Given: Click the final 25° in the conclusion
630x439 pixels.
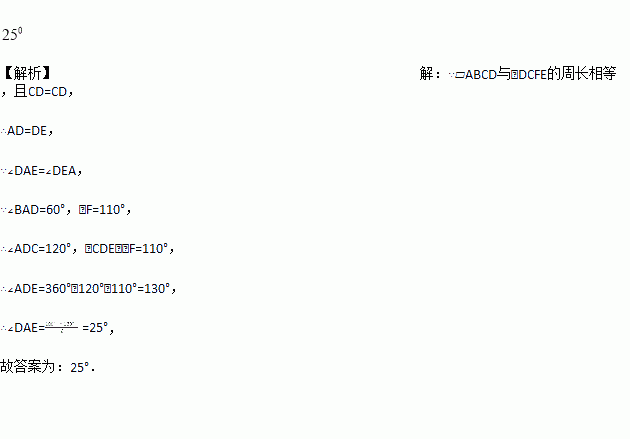Looking at the screenshot, I should pyautogui.click(x=82, y=367).
